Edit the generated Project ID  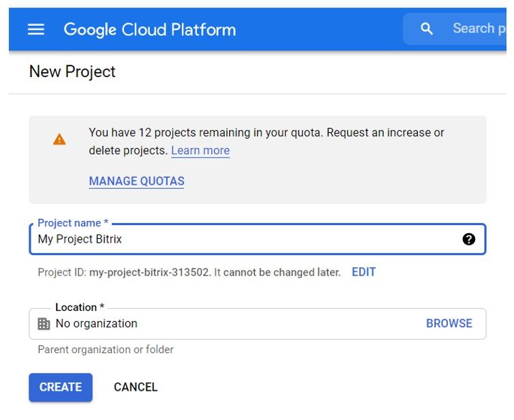click(363, 272)
